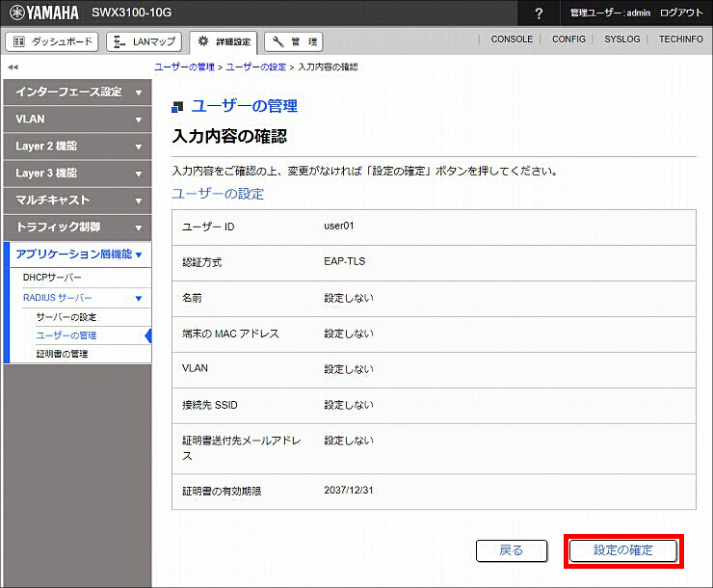
Task: Collapse the sidebar with double-arrow icon
Action: point(13,67)
